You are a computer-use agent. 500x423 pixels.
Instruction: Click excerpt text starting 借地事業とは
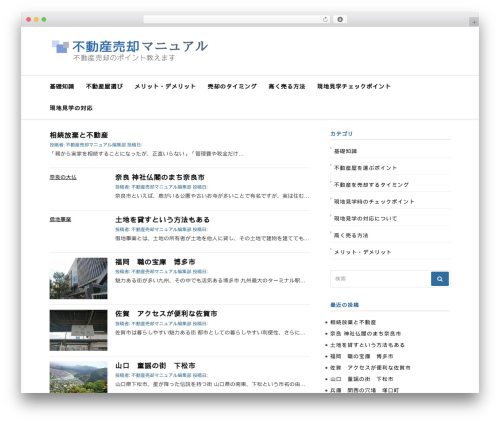pyautogui.click(x=212, y=238)
